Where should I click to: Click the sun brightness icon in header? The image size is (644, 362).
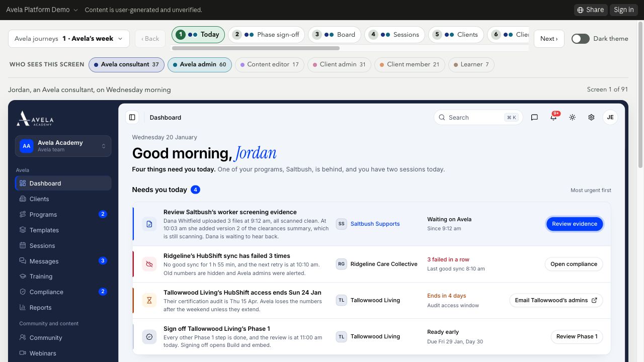572,117
